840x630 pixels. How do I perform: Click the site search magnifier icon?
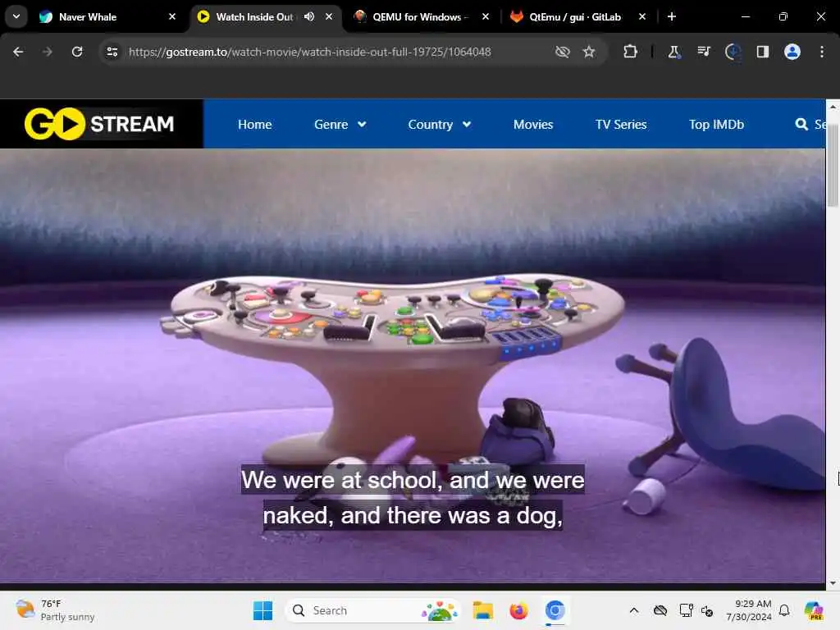click(801, 125)
